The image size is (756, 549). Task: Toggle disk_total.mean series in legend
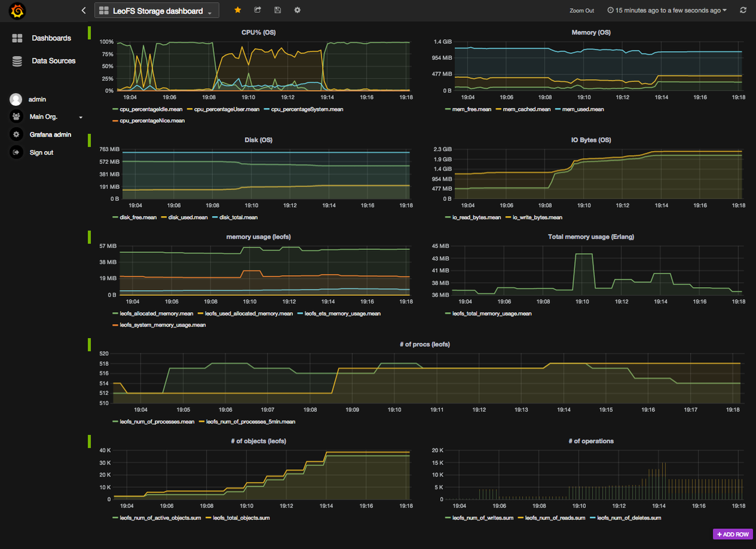[236, 217]
